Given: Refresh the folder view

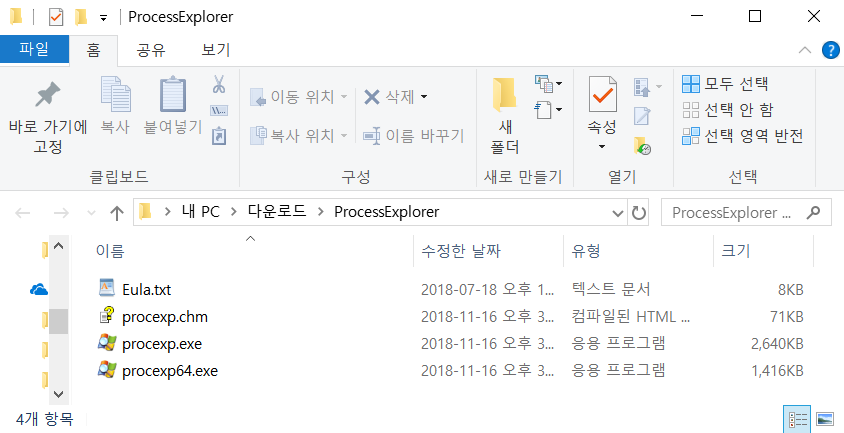Looking at the screenshot, I should [x=638, y=213].
